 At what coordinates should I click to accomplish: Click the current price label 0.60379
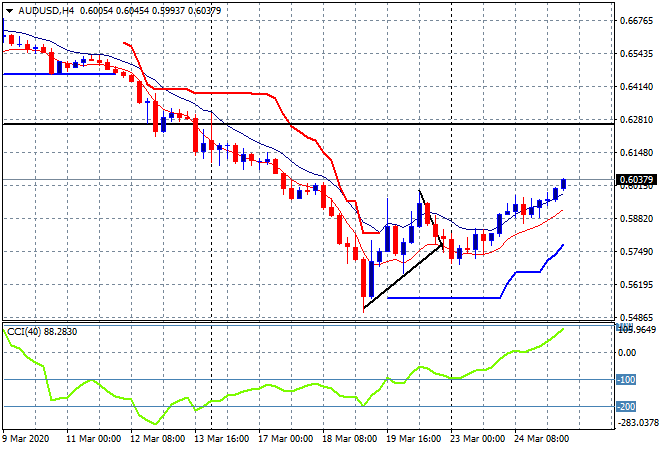[636, 180]
